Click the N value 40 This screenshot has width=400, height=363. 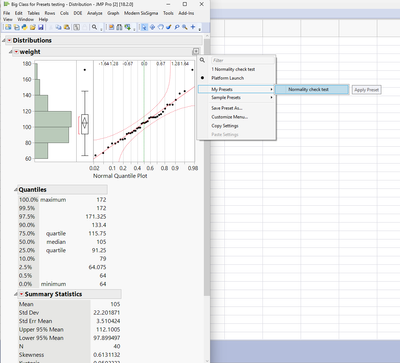pyautogui.click(x=117, y=346)
